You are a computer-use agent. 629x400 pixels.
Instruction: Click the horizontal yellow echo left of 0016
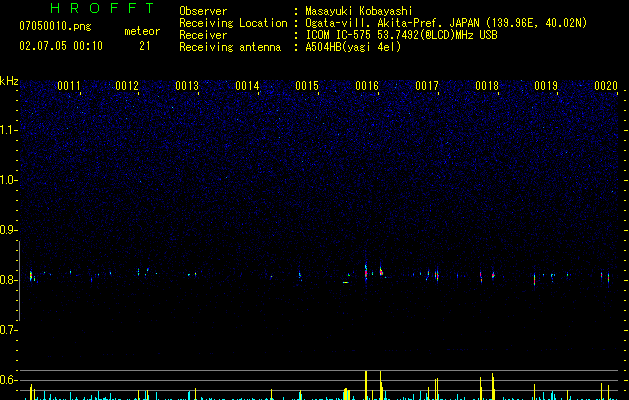tap(345, 282)
